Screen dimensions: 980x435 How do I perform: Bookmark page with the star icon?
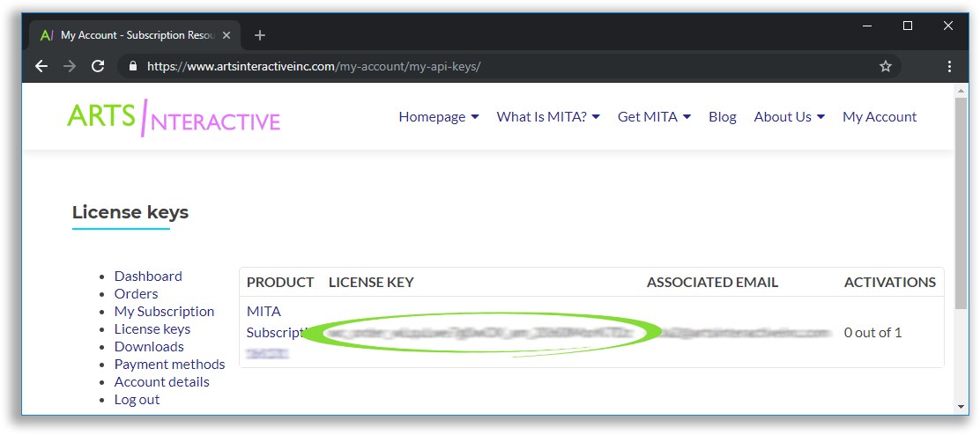click(885, 66)
